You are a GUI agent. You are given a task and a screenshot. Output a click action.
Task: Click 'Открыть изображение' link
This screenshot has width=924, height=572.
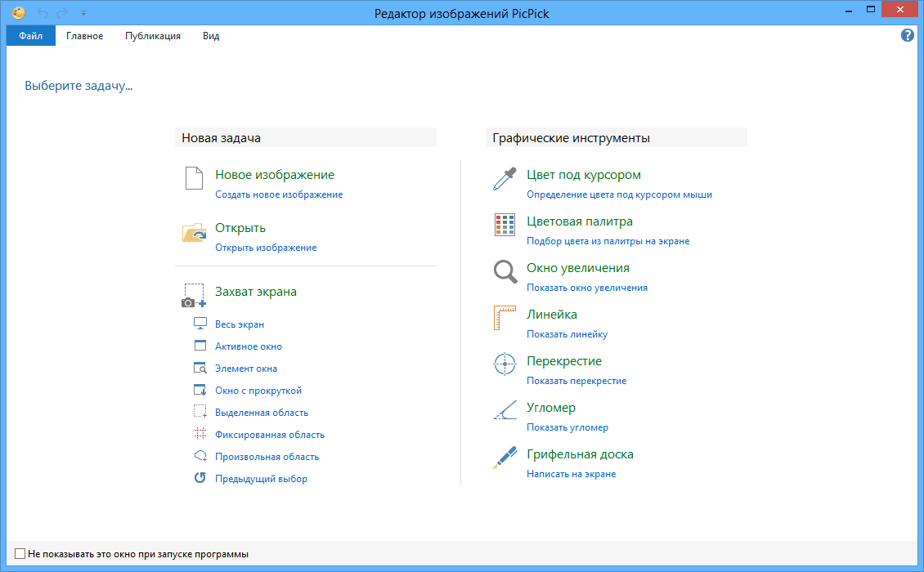pos(266,248)
